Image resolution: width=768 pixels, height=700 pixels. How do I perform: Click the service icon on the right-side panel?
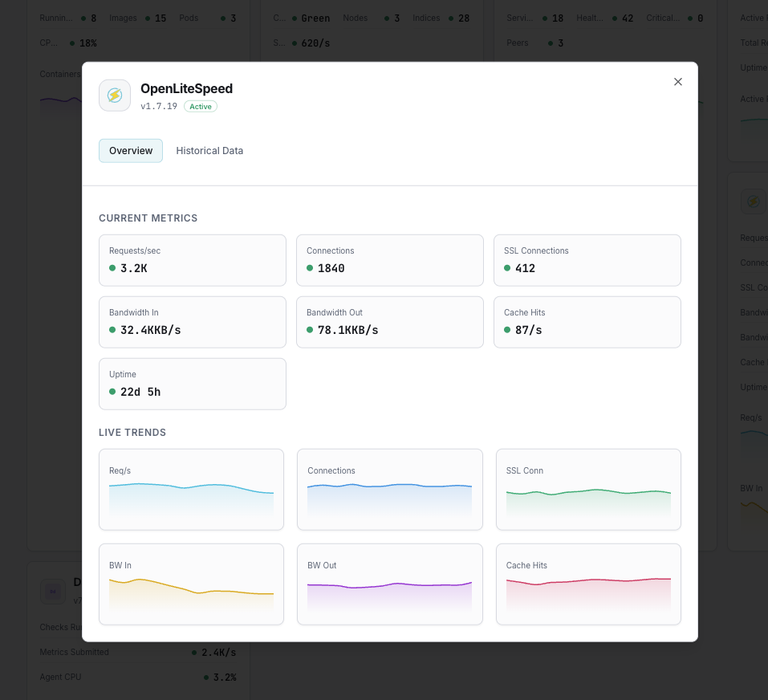tap(753, 201)
